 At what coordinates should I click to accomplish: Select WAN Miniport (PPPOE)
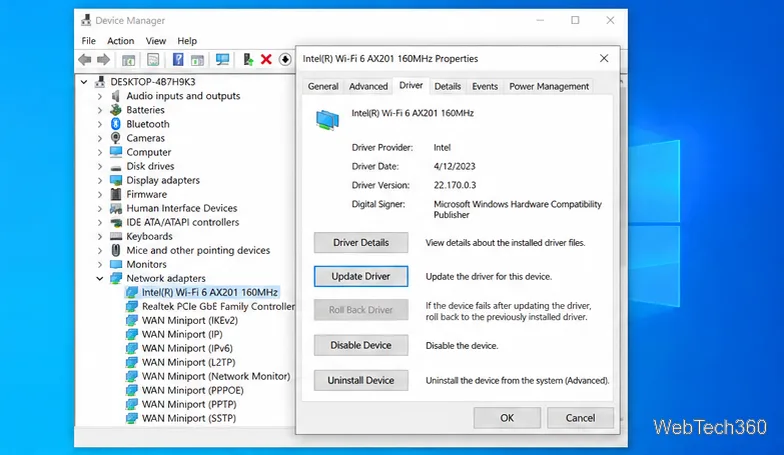pyautogui.click(x=192, y=390)
